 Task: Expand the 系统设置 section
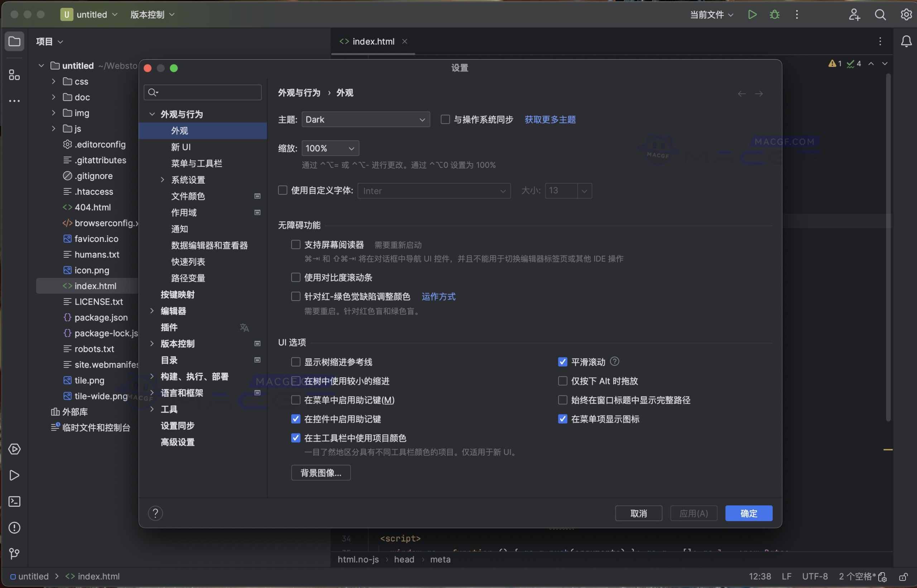[162, 179]
